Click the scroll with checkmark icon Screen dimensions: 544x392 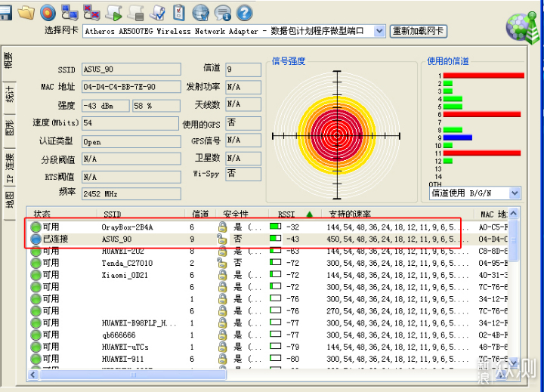pyautogui.click(x=157, y=13)
